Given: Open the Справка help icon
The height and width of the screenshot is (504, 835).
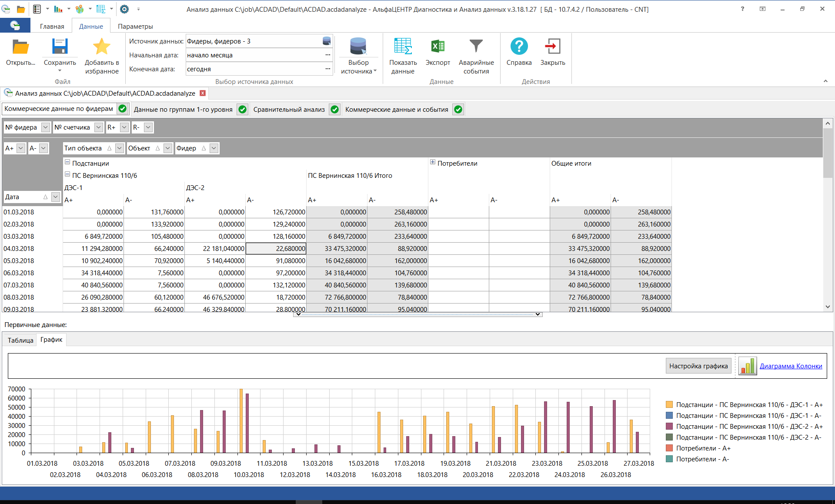Looking at the screenshot, I should (519, 47).
